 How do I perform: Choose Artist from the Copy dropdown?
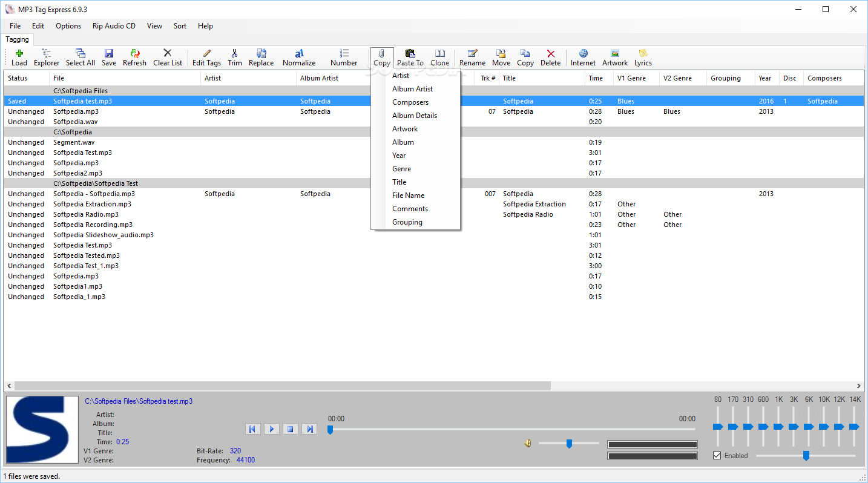pyautogui.click(x=416, y=76)
